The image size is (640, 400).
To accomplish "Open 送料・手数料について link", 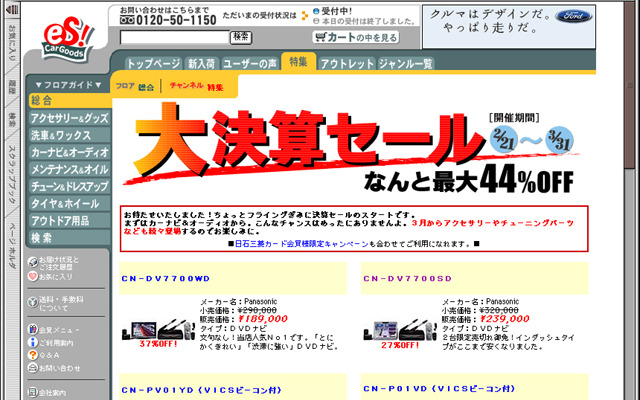I will [61, 303].
